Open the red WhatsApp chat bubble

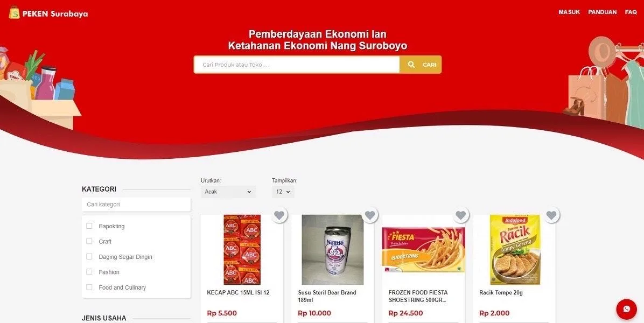[x=626, y=309]
